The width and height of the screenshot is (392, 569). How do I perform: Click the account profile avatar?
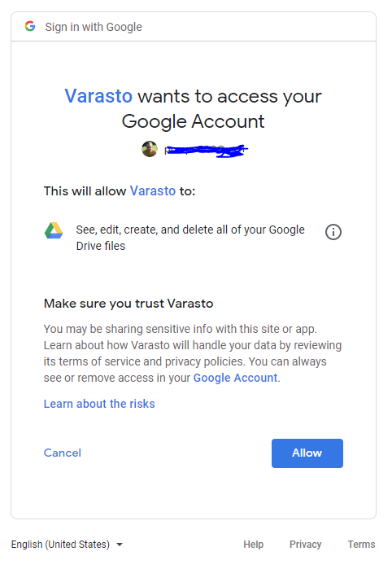150,149
